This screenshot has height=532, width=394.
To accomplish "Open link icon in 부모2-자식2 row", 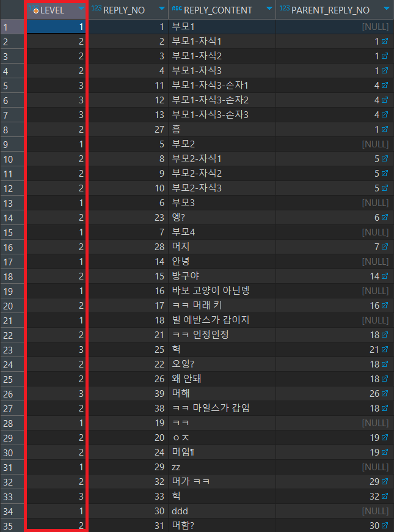I will (384, 173).
